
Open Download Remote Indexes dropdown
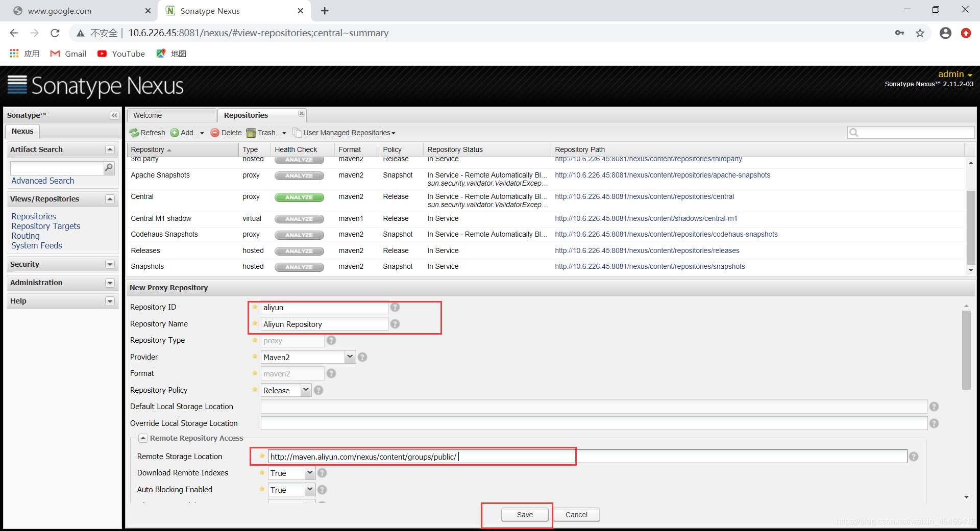(x=309, y=473)
